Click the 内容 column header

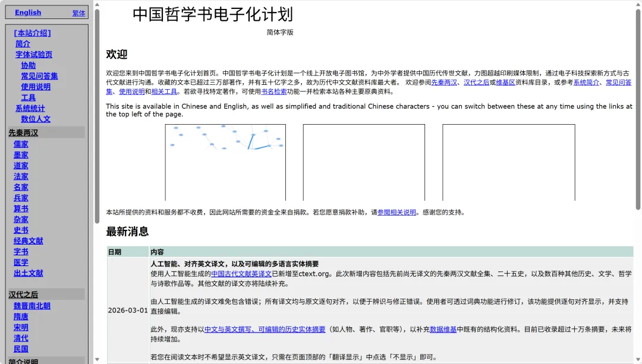point(391,252)
